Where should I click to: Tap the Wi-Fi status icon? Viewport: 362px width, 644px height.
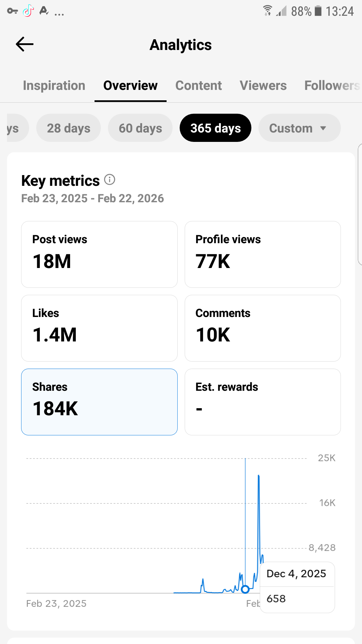point(267,11)
